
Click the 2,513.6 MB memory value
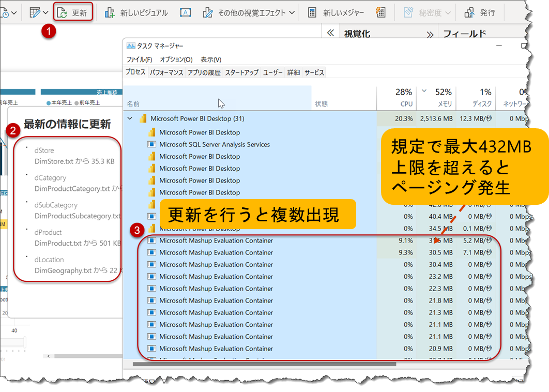[x=436, y=118]
